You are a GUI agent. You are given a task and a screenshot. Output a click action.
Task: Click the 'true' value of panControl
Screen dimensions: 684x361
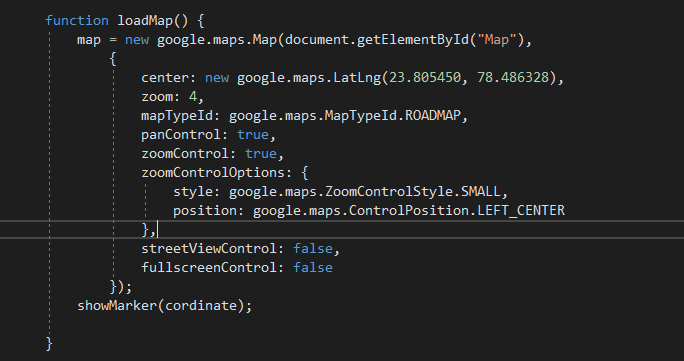[x=253, y=135]
